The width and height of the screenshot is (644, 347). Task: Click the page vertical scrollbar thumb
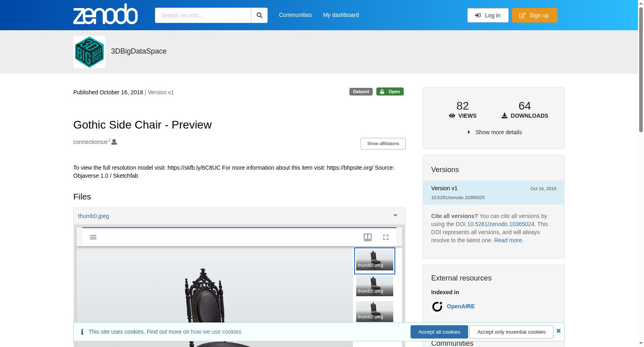pos(641,69)
